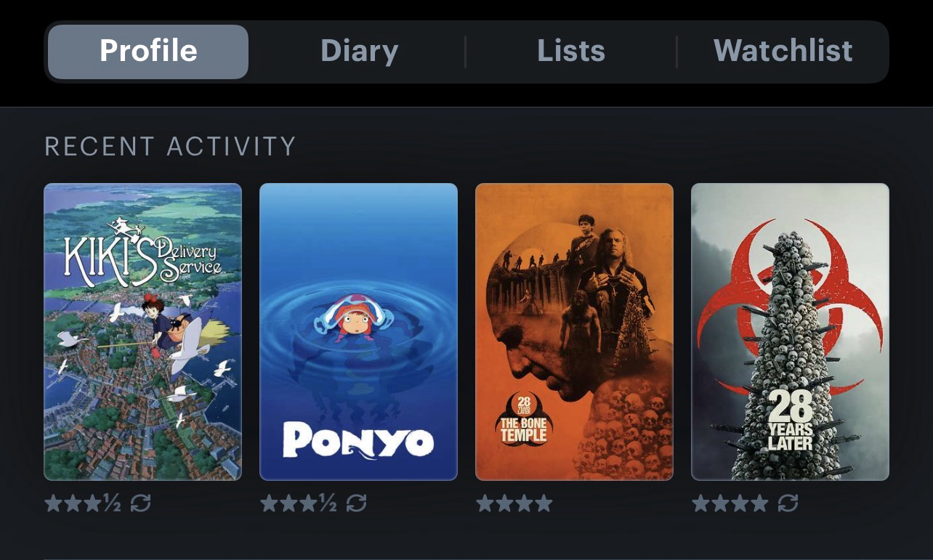Image resolution: width=933 pixels, height=560 pixels.
Task: Click the rewatch icon under Ponyo
Action: 357,503
